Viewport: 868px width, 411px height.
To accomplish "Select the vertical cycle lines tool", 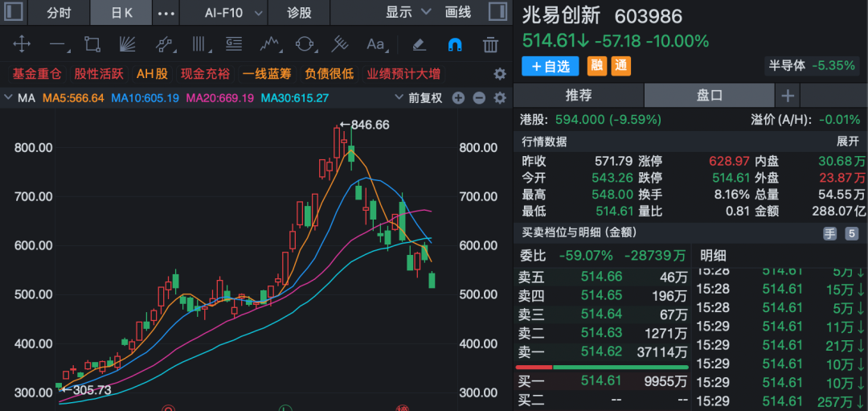I will 199,43.
